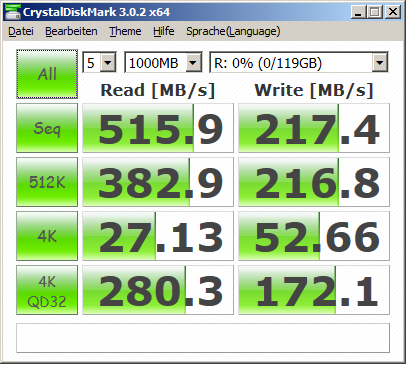Open the Sprache(Language) menu
This screenshot has width=407, height=367.
(x=233, y=31)
